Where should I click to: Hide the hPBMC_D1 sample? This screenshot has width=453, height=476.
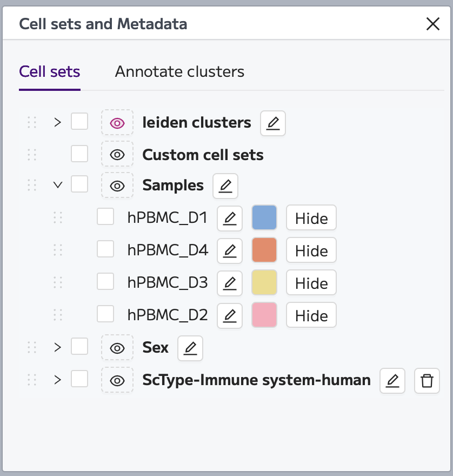click(311, 218)
